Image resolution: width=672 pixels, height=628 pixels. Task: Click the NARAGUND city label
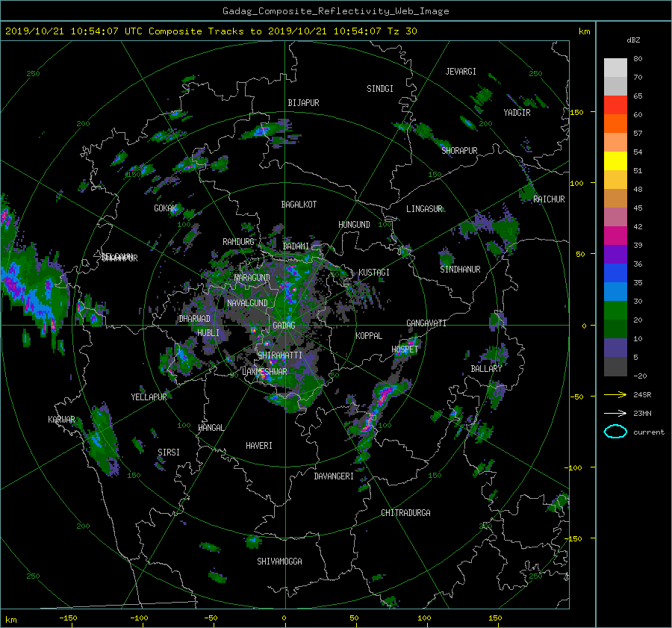coord(252,278)
